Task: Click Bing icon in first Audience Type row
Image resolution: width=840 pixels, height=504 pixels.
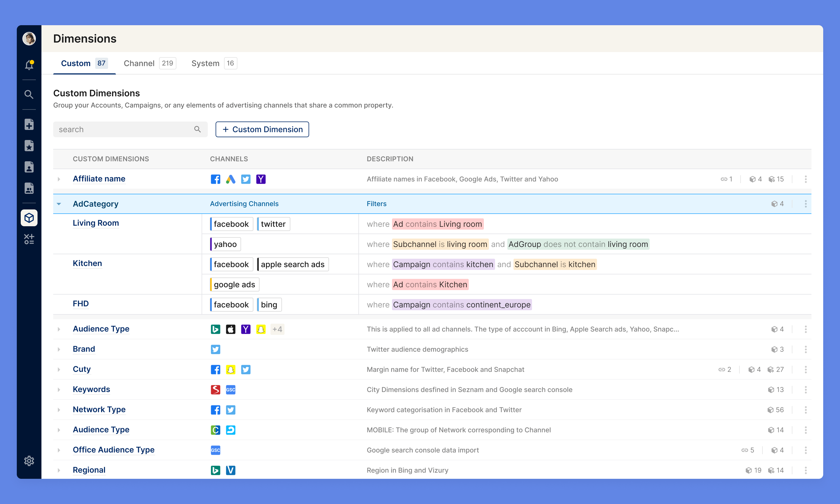Action: pyautogui.click(x=215, y=329)
